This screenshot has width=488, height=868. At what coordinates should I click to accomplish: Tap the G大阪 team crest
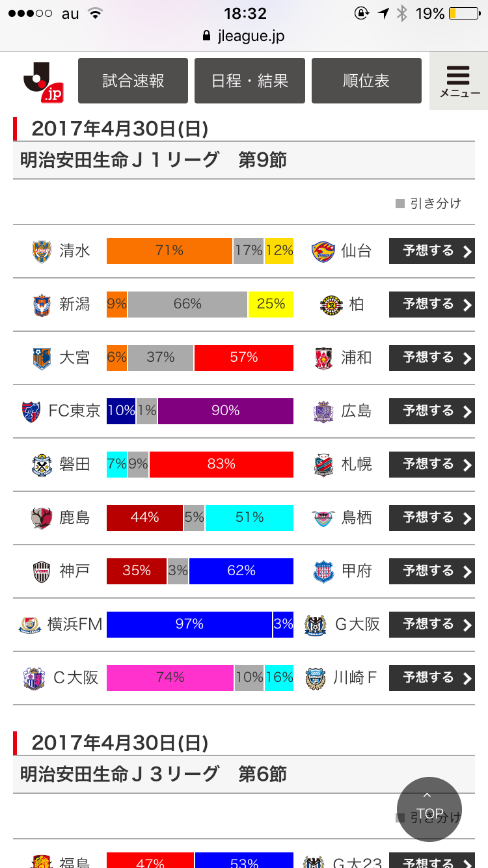tap(316, 625)
